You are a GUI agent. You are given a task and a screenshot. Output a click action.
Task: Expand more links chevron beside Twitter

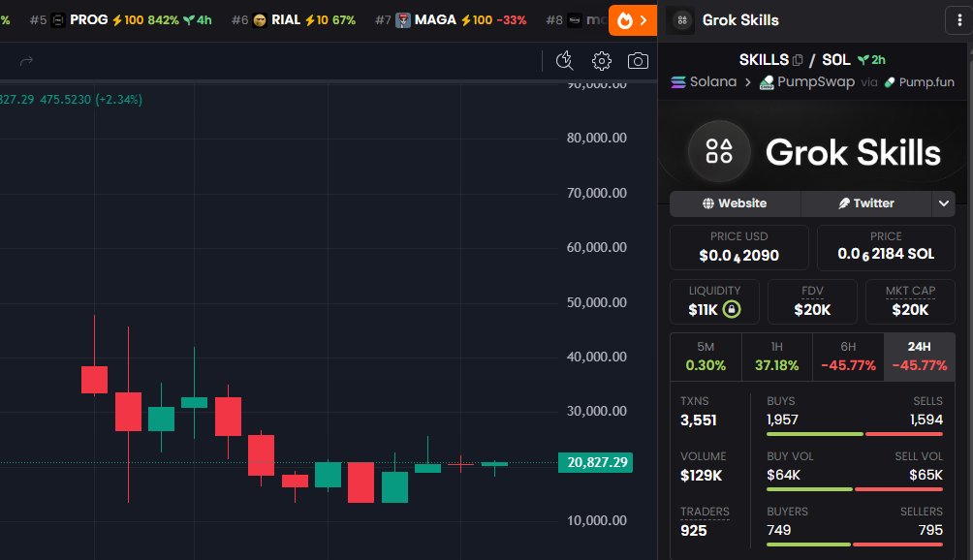[x=943, y=203]
